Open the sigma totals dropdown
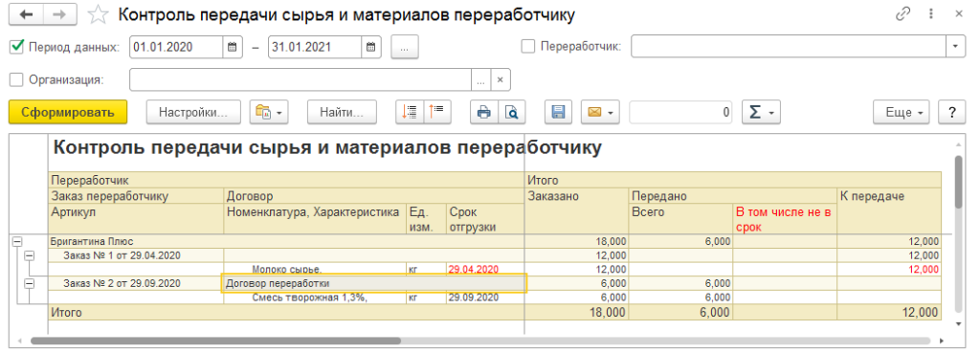This screenshot has height=353, width=980. point(761,113)
